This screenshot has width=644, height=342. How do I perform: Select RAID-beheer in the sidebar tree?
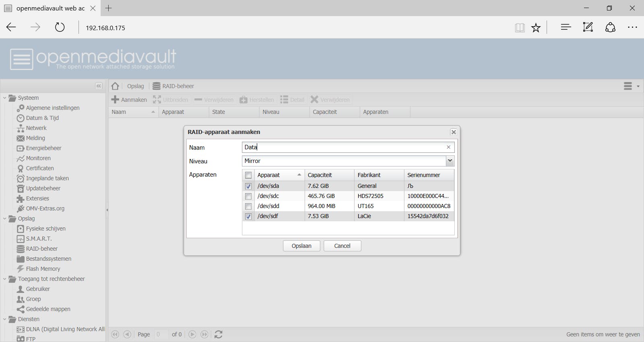point(41,249)
